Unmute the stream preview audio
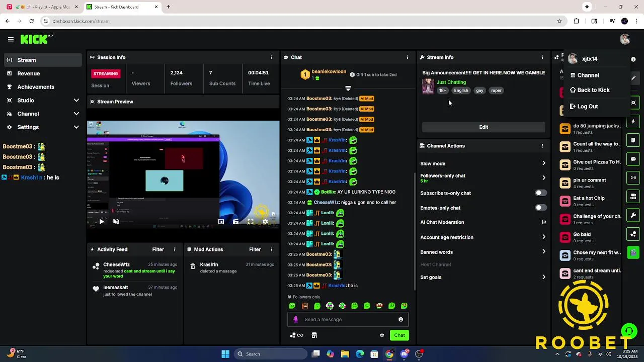 pyautogui.click(x=116, y=221)
